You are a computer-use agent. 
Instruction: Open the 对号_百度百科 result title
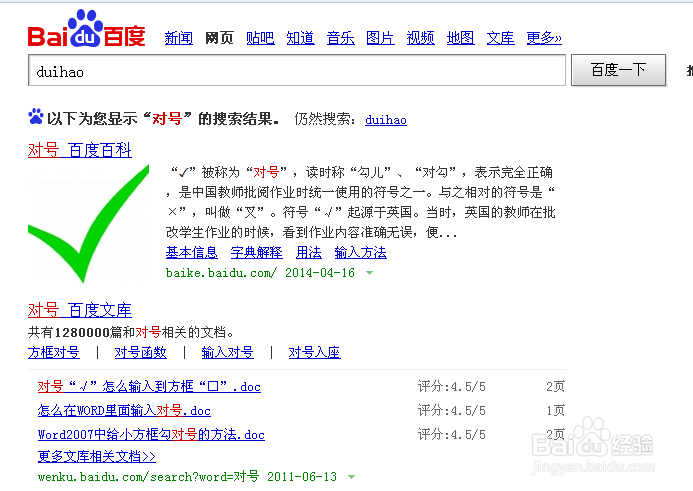80,150
